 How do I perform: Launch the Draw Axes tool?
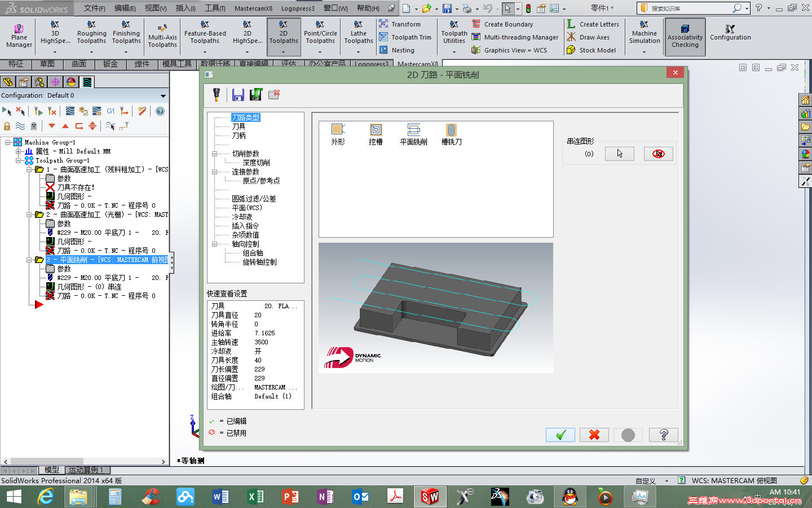pos(588,37)
